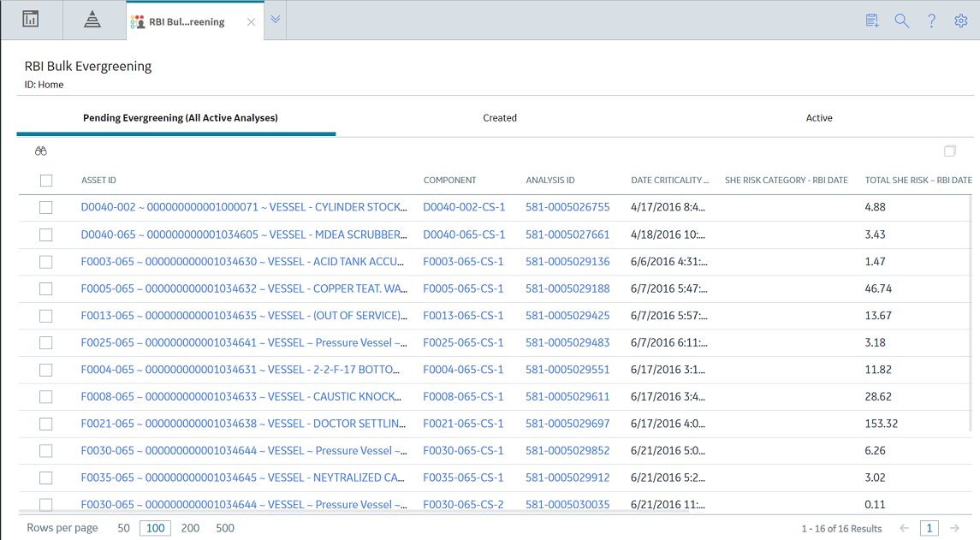The height and width of the screenshot is (540, 980).
Task: Select total SHE risk value 153.32
Action: (x=882, y=423)
